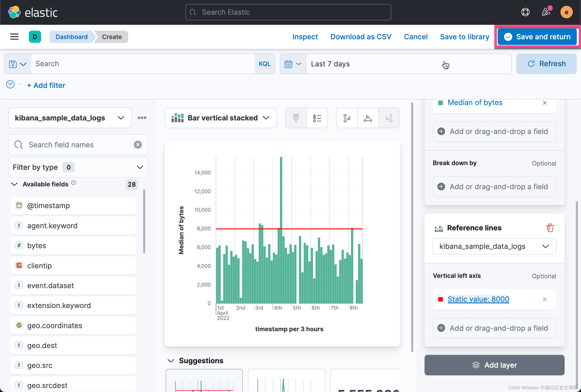Delete the Reference lines layer
Screen dimensions: 581x392
550,228
